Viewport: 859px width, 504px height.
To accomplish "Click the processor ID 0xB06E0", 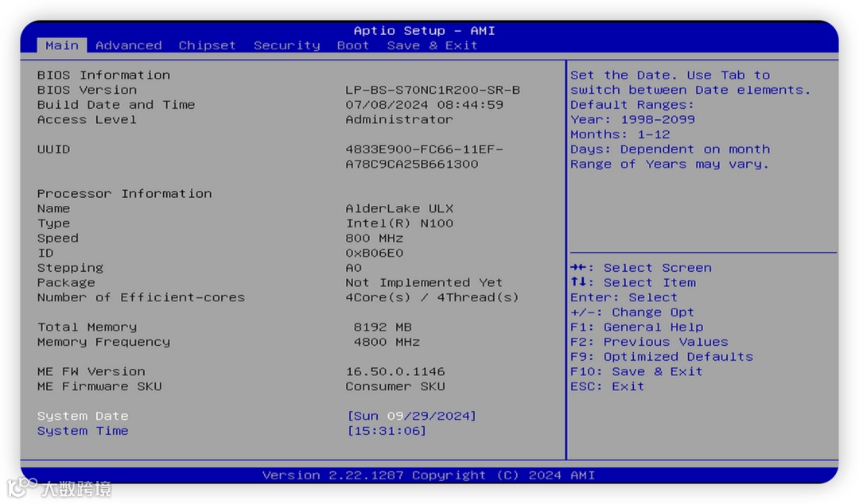I will coord(374,253).
